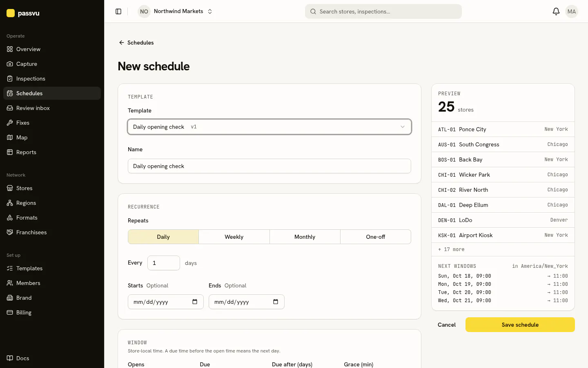Open Fixes page
This screenshot has height=368, width=588.
pyautogui.click(x=52, y=123)
